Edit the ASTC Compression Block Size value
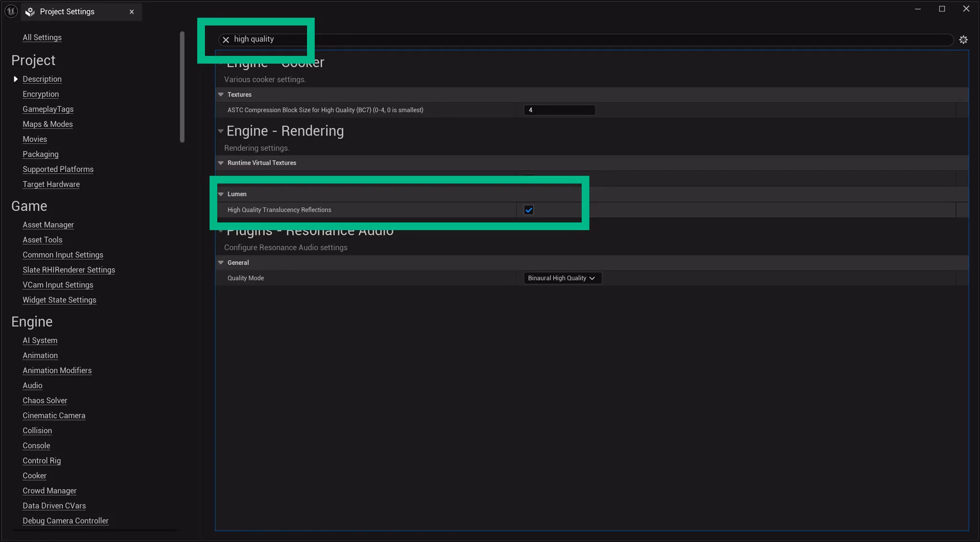 click(559, 110)
